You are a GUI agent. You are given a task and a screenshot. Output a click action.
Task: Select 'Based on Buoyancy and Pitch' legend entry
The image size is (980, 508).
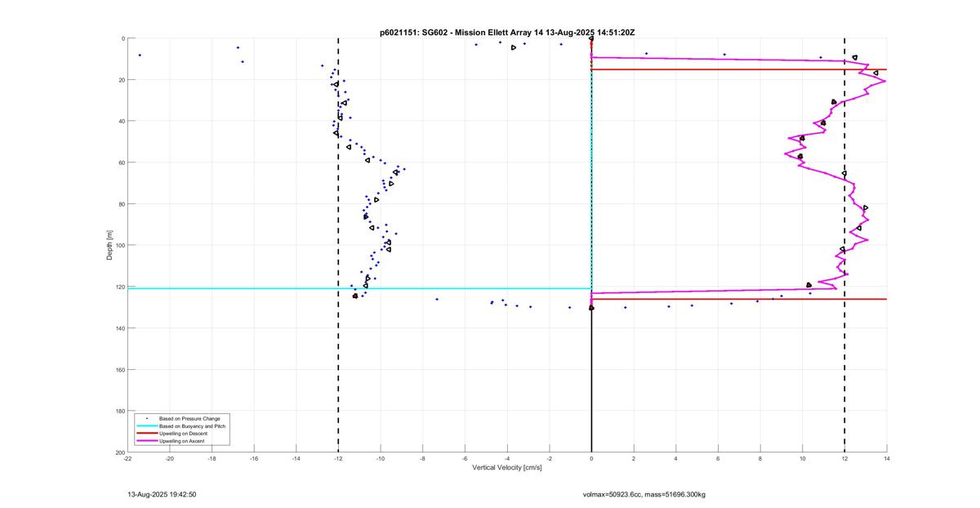coord(192,426)
